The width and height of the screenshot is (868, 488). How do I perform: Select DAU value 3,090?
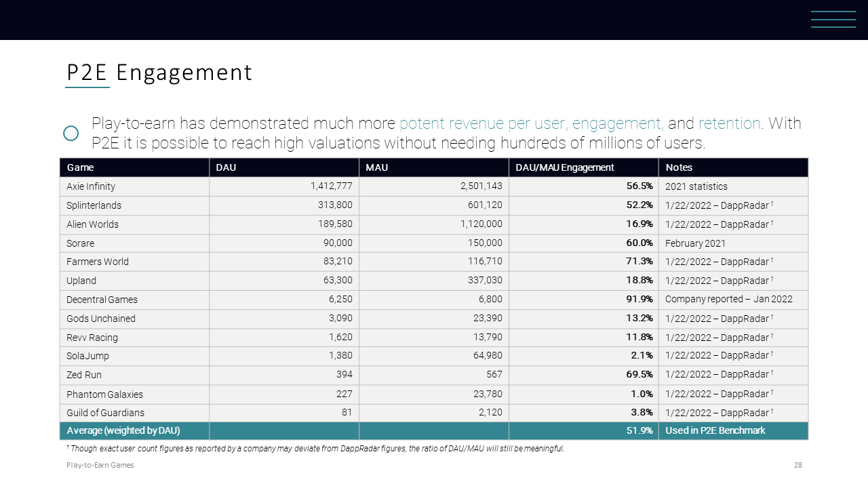coord(340,319)
